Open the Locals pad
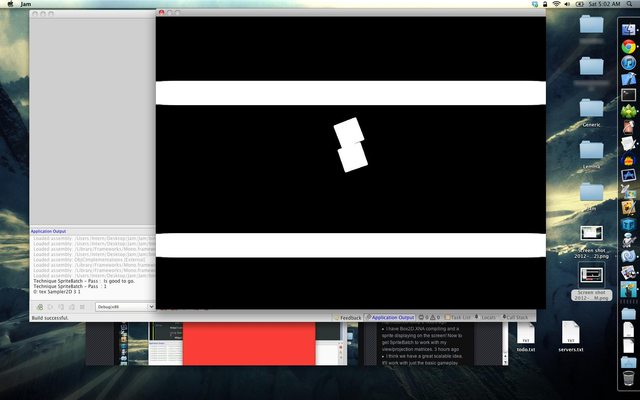This screenshot has height=400, width=640. click(485, 317)
